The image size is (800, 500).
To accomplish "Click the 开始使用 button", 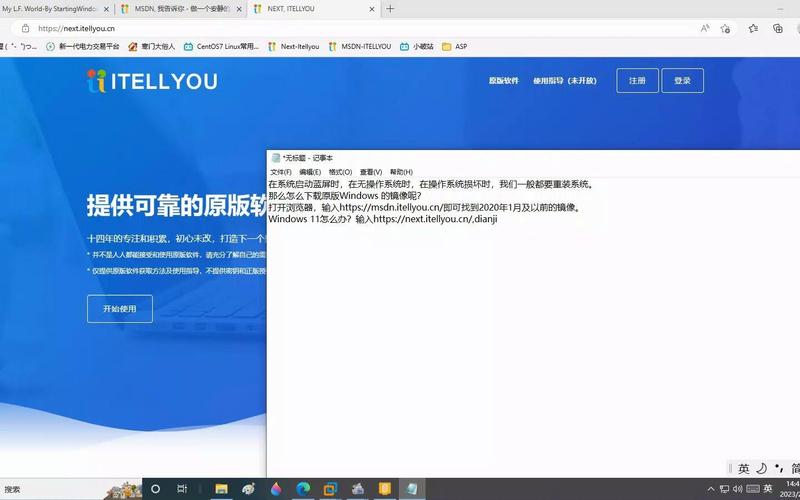I will tap(120, 309).
